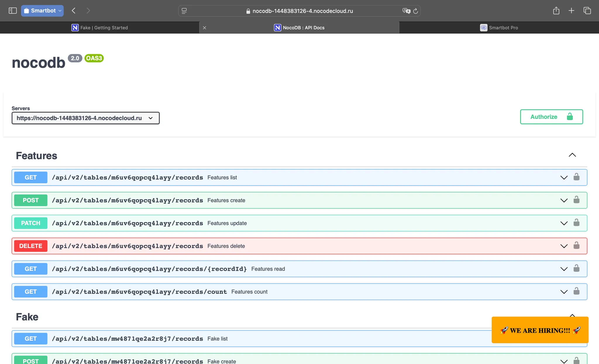Click the lock icon on Features delete row
Screen dimensions: 599x364
point(576,245)
